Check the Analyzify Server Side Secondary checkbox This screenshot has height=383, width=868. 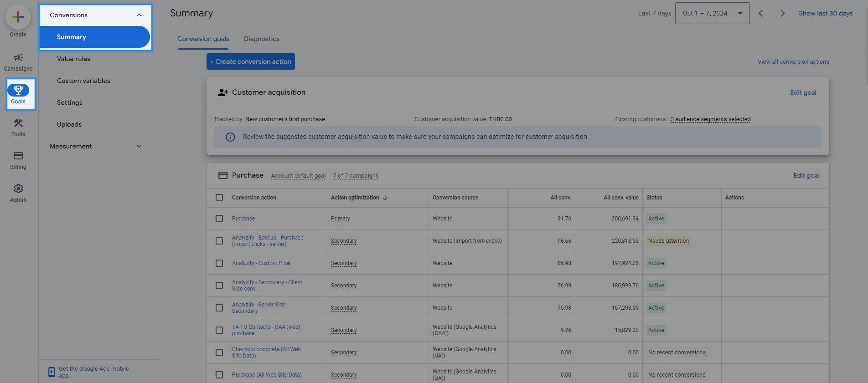219,308
